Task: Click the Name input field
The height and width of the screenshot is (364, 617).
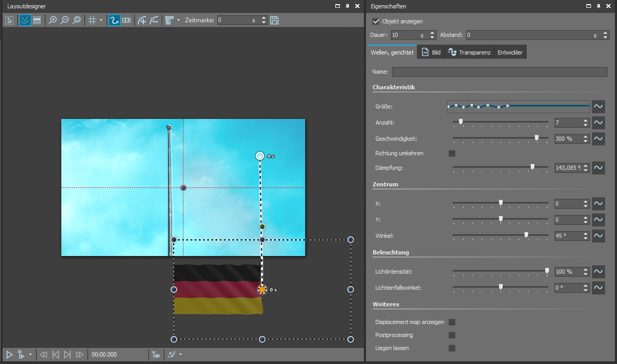Action: tap(499, 72)
